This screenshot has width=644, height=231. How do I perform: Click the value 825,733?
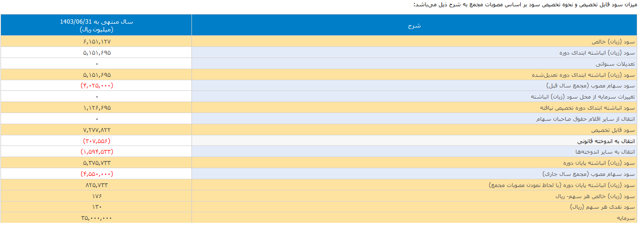pos(96,185)
